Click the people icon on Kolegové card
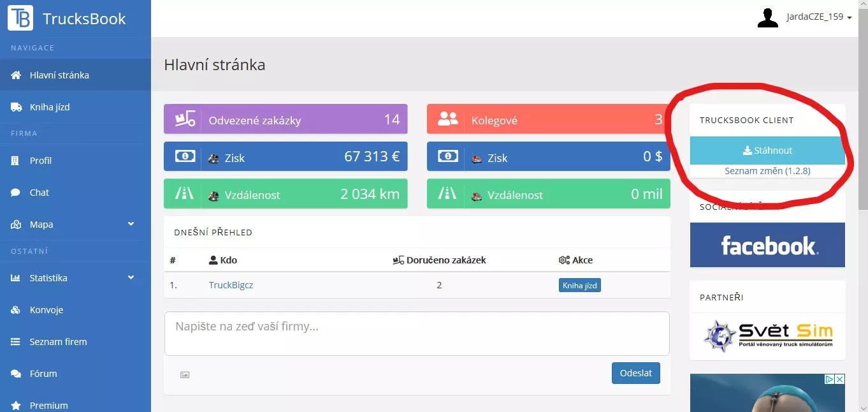The height and width of the screenshot is (412, 868). point(448,119)
